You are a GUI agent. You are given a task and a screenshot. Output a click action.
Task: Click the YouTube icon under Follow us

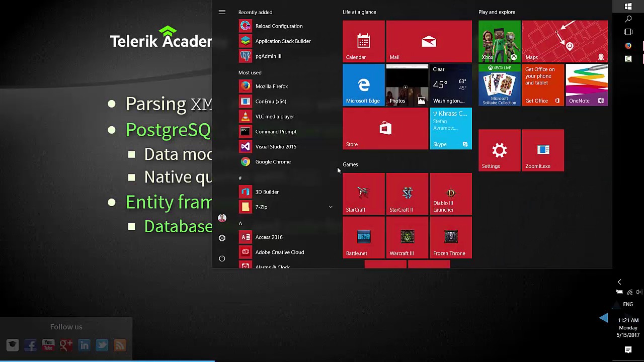pyautogui.click(x=48, y=345)
